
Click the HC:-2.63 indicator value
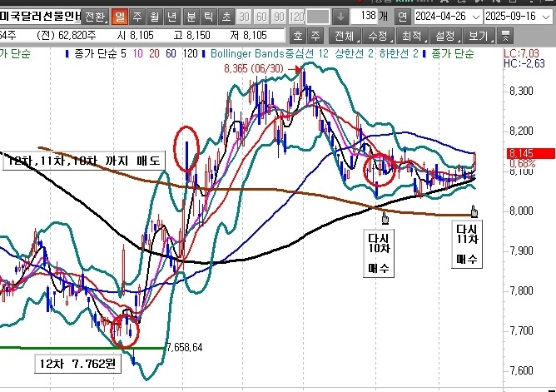524,64
